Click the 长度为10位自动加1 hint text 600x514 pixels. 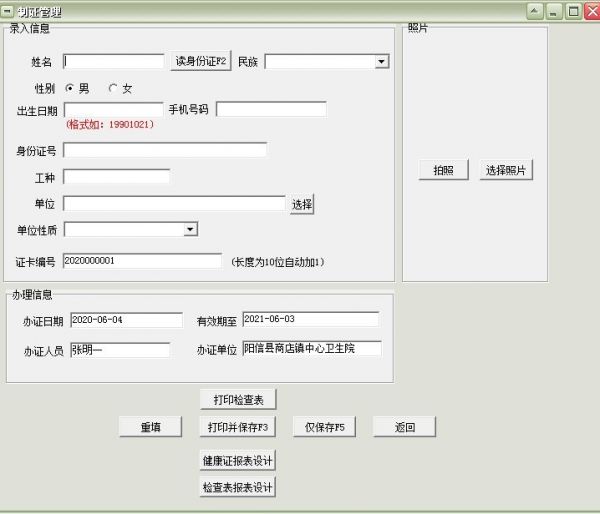tap(278, 262)
